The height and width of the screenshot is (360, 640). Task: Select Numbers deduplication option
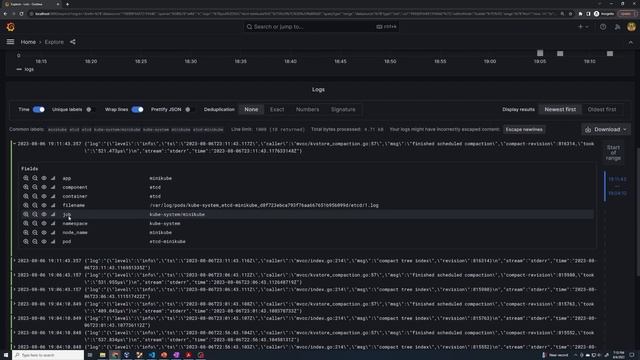coord(307,109)
